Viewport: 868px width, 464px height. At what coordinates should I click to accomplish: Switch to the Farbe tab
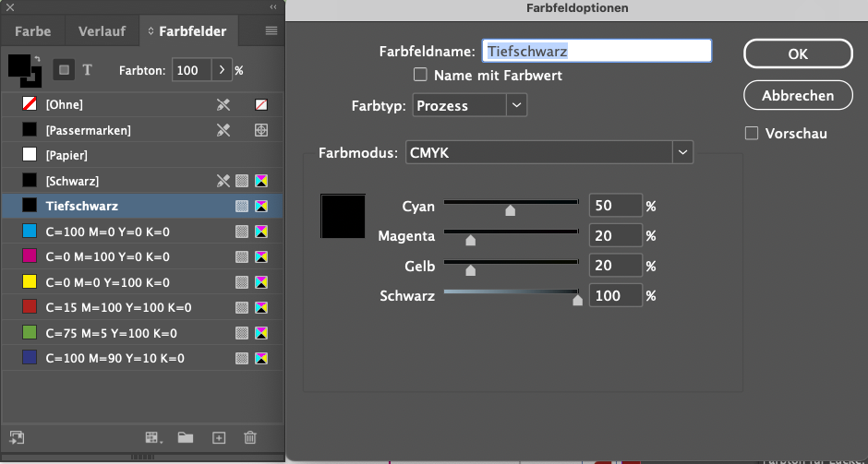click(32, 31)
